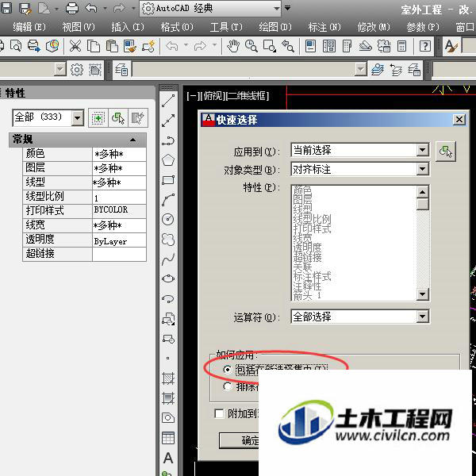Click the Zoom previous icon

click(288, 46)
